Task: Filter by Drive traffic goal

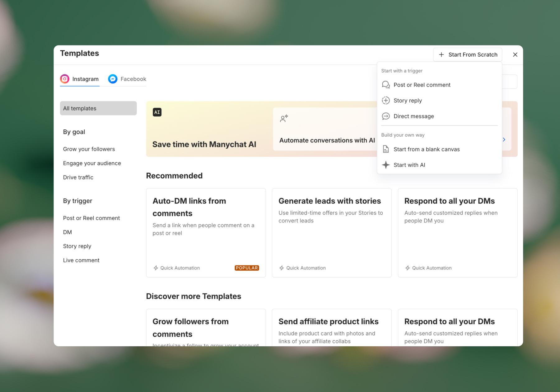Action: coord(78,177)
